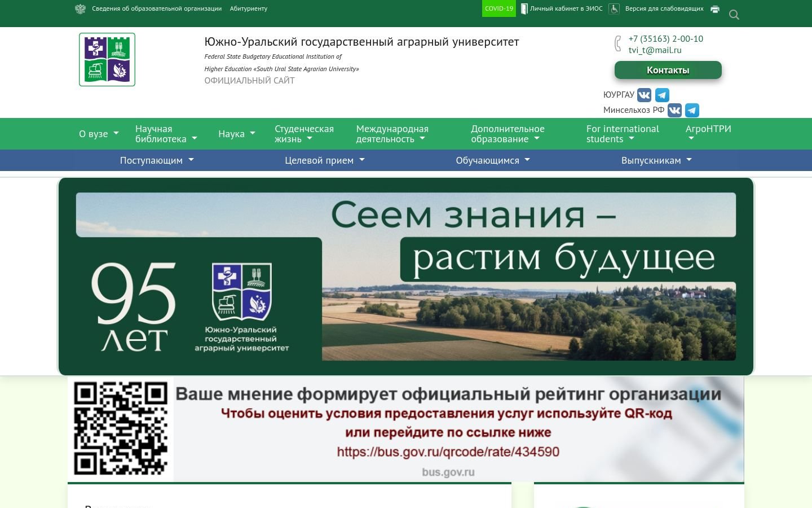Expand Студенческая жизнь dropdown
This screenshot has height=508, width=812.
(x=304, y=134)
